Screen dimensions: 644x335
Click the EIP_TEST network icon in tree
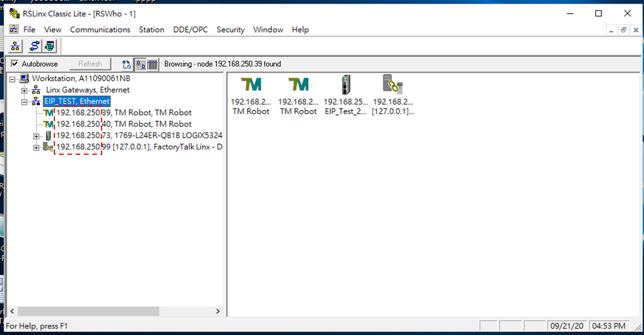point(36,102)
